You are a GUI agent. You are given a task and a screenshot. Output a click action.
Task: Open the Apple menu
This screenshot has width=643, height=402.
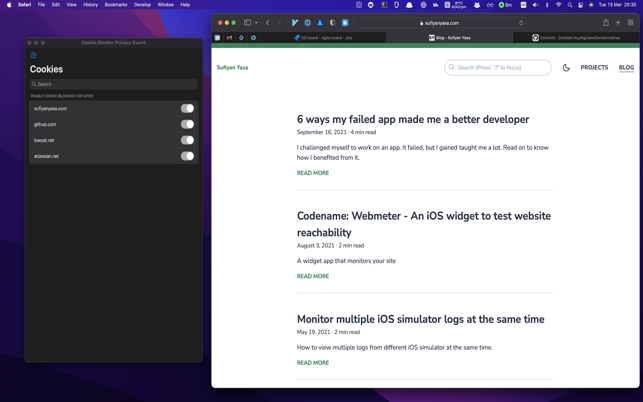9,5
